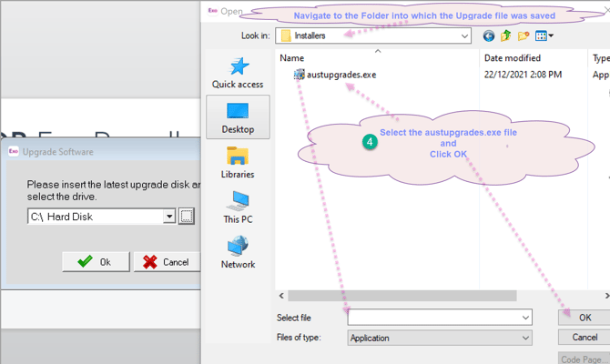Viewport: 610px width, 364px height.
Task: Open Quick access in the places bar
Action: point(238,73)
